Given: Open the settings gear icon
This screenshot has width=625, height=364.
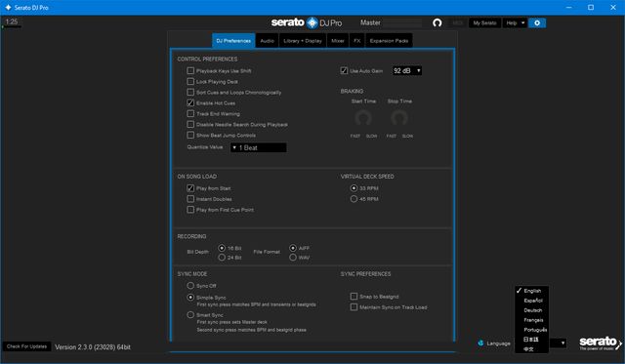Looking at the screenshot, I should point(537,23).
